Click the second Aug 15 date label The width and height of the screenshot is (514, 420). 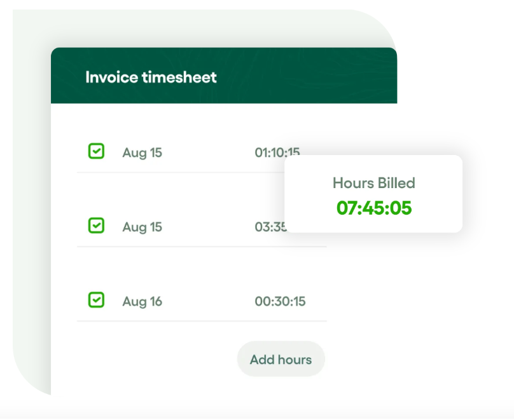pyautogui.click(x=142, y=227)
